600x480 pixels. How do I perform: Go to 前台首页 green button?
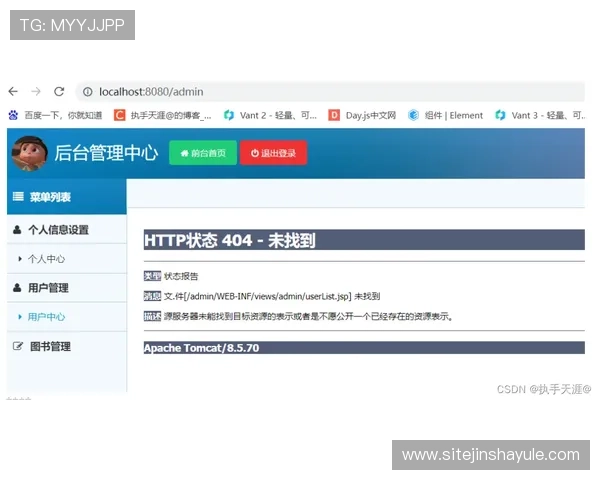(x=203, y=153)
